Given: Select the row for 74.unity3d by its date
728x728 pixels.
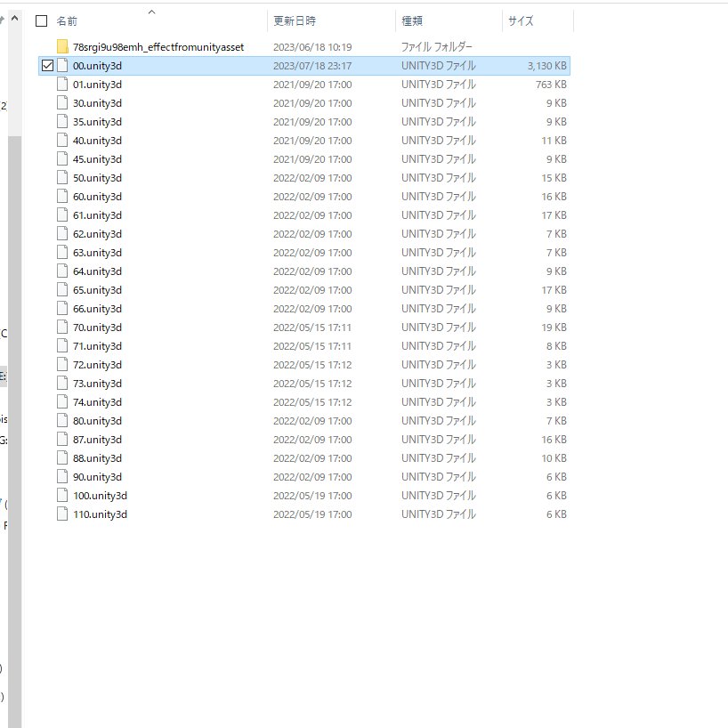Looking at the screenshot, I should click(x=311, y=402).
